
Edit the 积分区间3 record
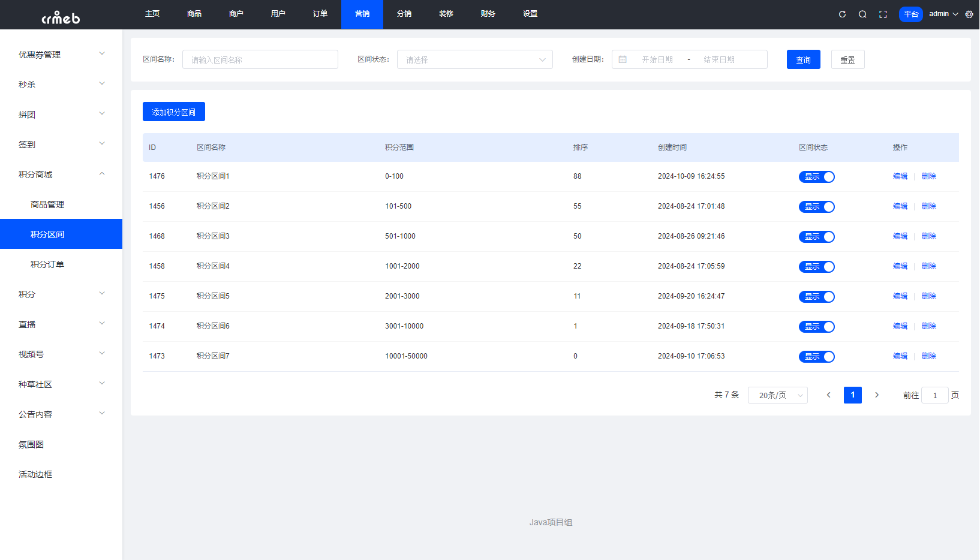click(900, 236)
